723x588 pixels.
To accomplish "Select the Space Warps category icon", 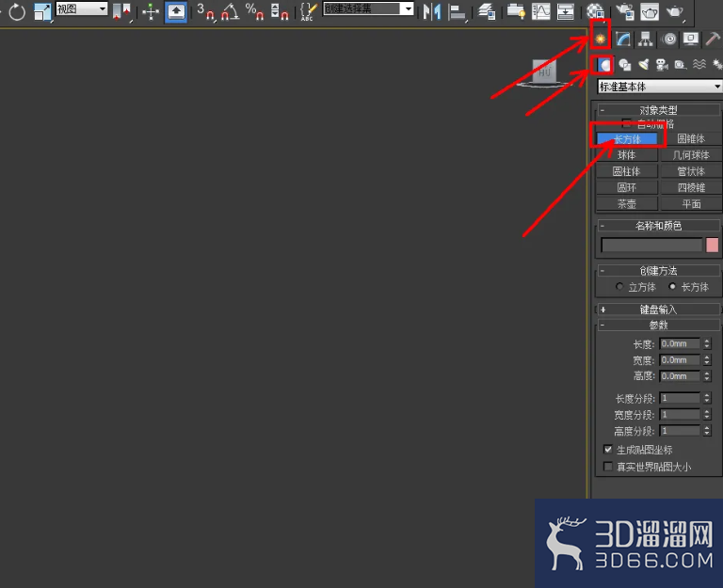I will point(699,65).
